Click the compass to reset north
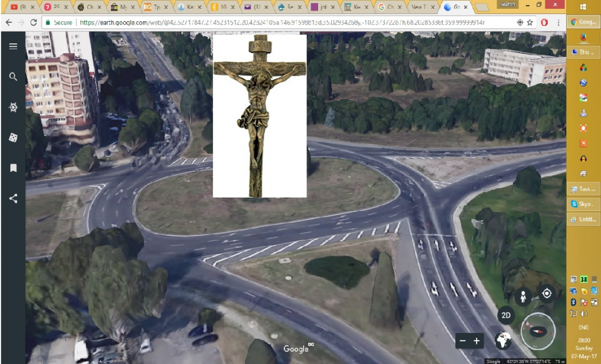This screenshot has height=364, width=601. tap(538, 331)
